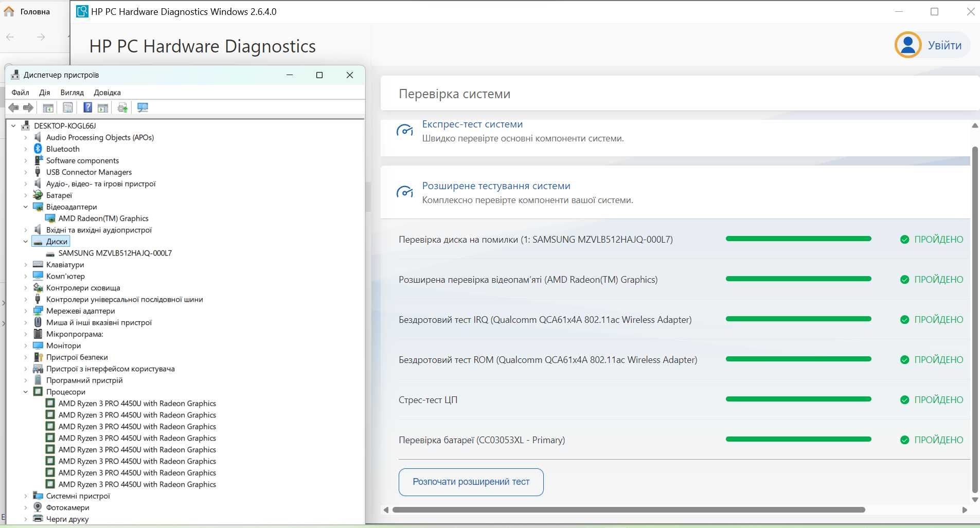Click the AMD Radeon(TM) Graphics adapter icon
980x528 pixels.
[50, 219]
